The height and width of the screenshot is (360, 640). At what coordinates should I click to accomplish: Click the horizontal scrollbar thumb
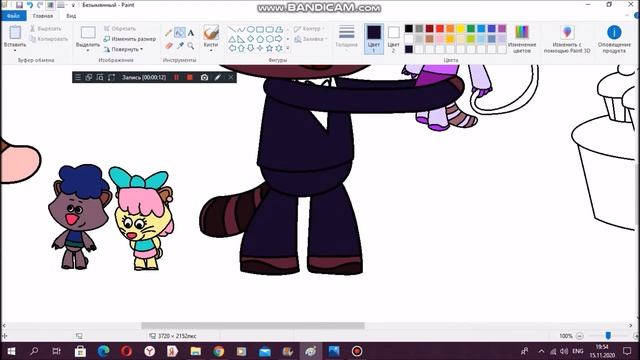pyautogui.click(x=253, y=325)
